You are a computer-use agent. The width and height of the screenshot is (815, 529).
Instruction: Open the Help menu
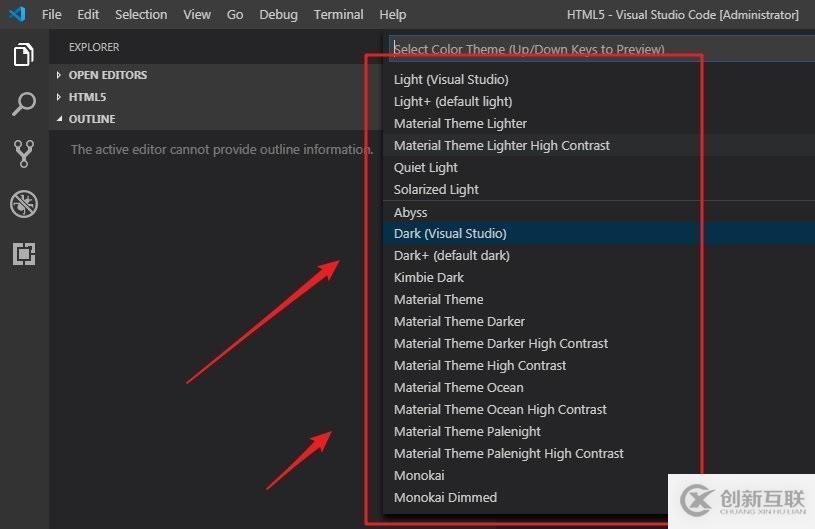pos(392,15)
